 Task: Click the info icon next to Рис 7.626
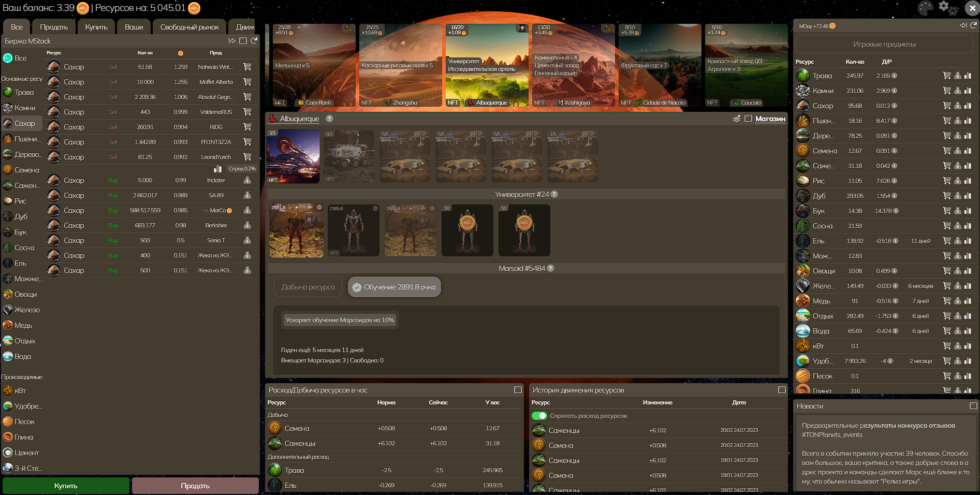895,181
